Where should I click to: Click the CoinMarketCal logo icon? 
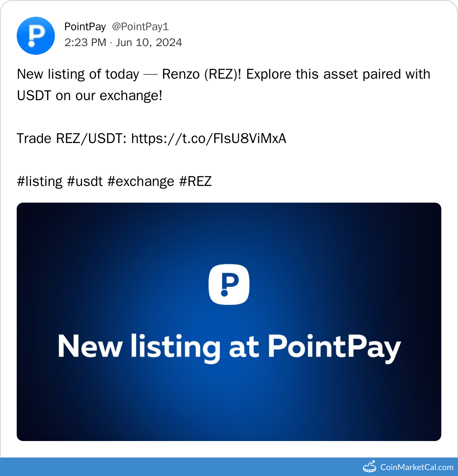pos(369,467)
